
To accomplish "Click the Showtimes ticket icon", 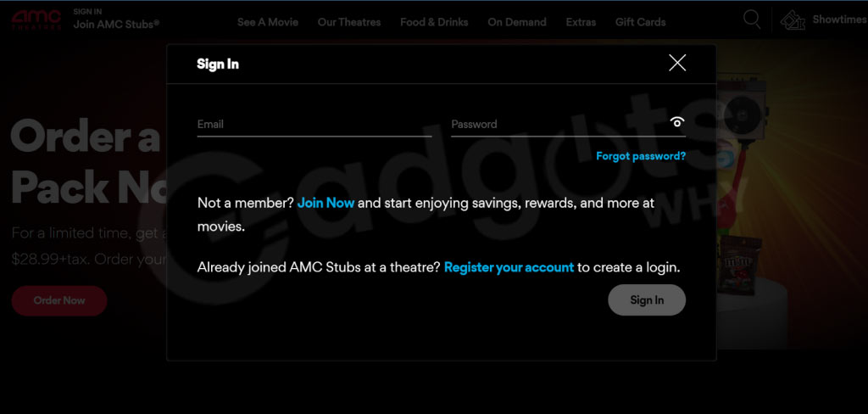I will [793, 20].
